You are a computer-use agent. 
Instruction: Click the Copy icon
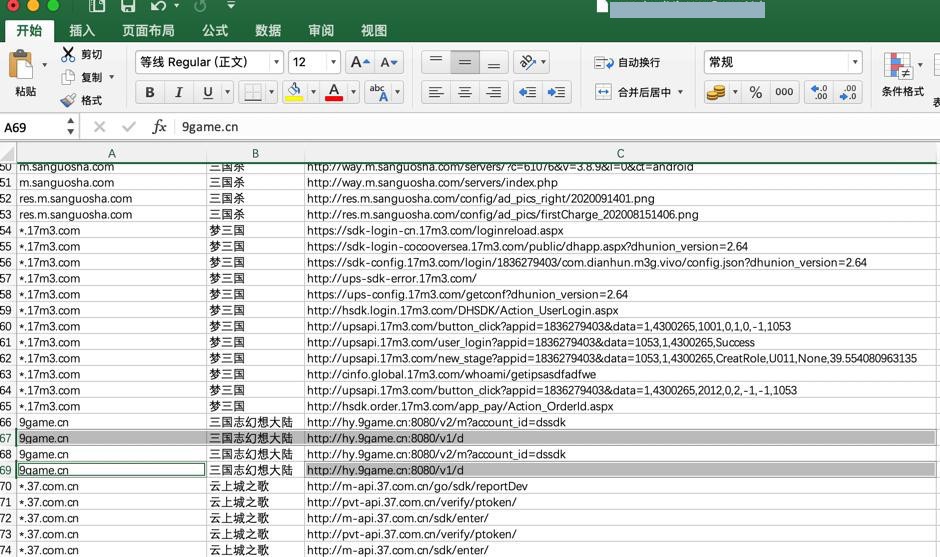click(x=68, y=77)
